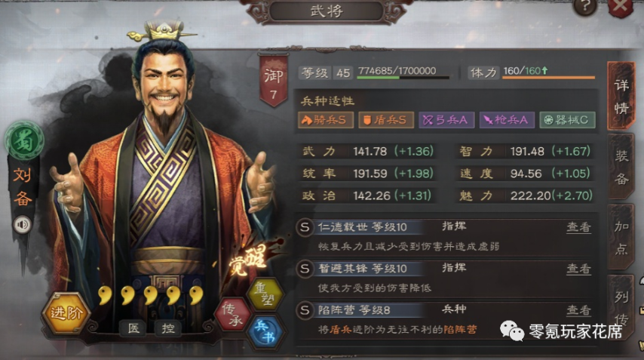Viewport: 644px width, 360px height.
Task: Select the 盾兵S troop aptitude badge
Action: point(385,120)
